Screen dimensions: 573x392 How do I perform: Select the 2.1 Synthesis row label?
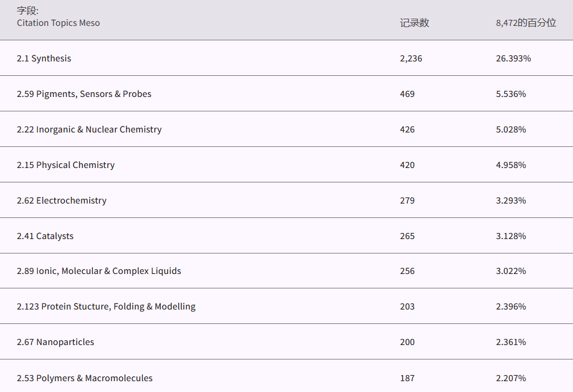click(44, 58)
